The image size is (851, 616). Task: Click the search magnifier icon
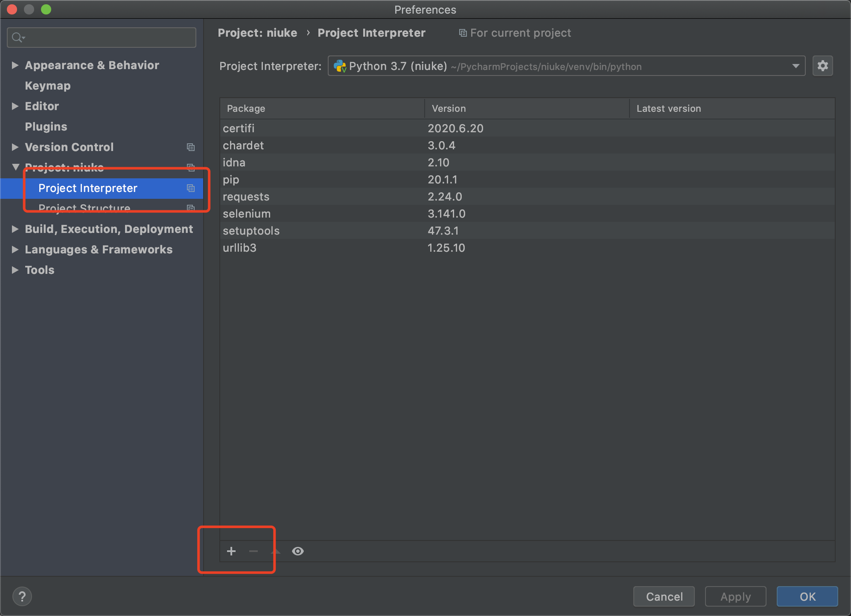17,38
